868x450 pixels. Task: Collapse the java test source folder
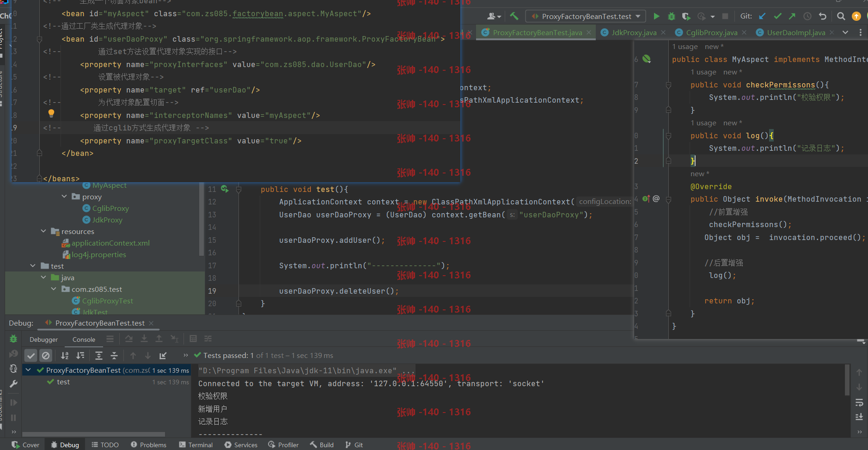pyautogui.click(x=43, y=277)
